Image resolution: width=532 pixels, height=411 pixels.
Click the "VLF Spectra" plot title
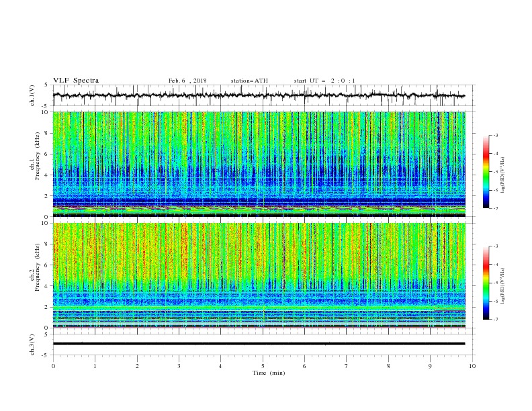coord(76,81)
